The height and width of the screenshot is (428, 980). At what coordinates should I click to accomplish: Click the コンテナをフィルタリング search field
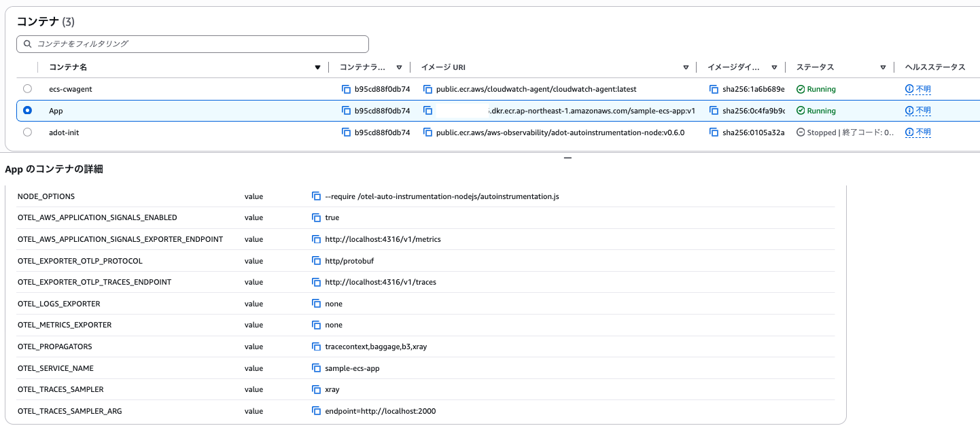pos(193,44)
